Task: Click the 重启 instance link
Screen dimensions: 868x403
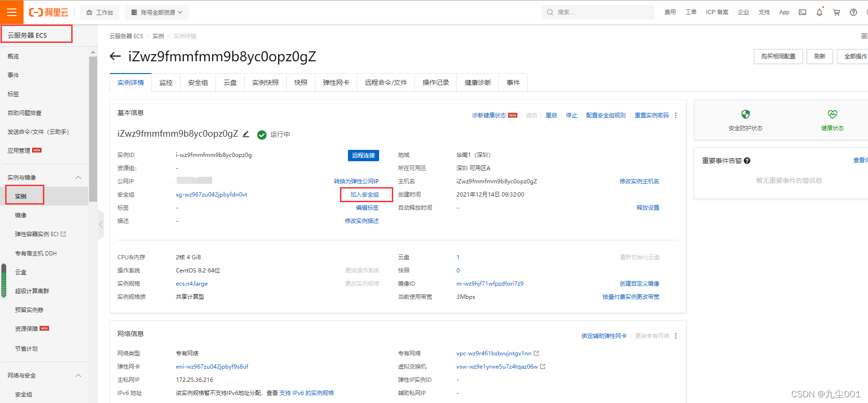Action: click(x=551, y=115)
